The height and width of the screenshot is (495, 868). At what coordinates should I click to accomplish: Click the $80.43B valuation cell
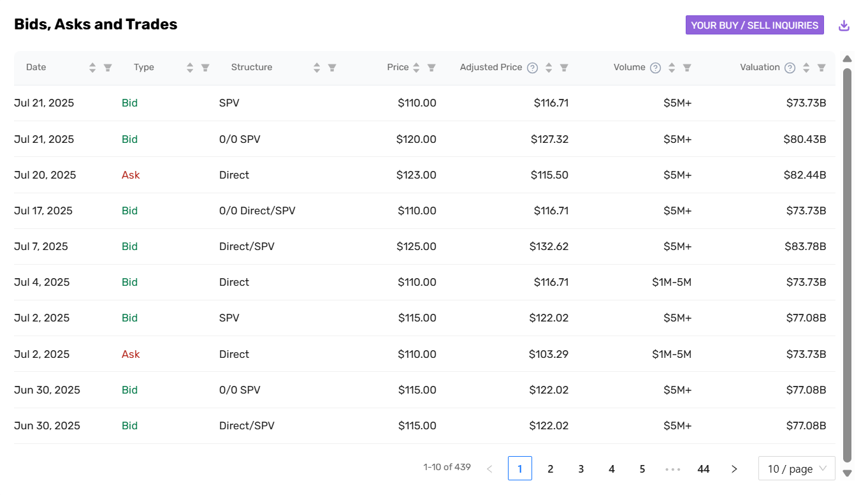(x=805, y=139)
